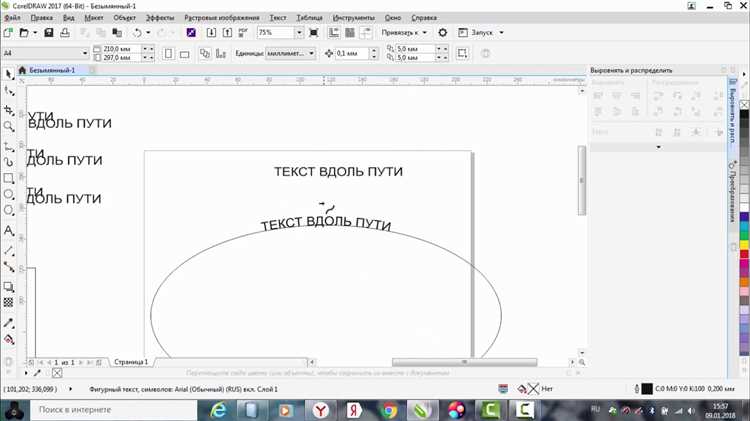
Task: Open the A4 page size dropdown
Action: (x=85, y=53)
